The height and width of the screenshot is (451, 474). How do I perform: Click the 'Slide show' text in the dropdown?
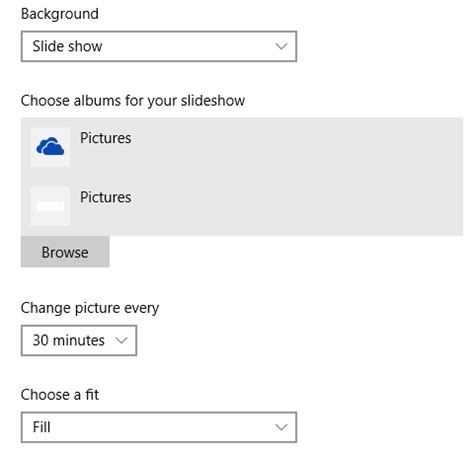click(67, 46)
